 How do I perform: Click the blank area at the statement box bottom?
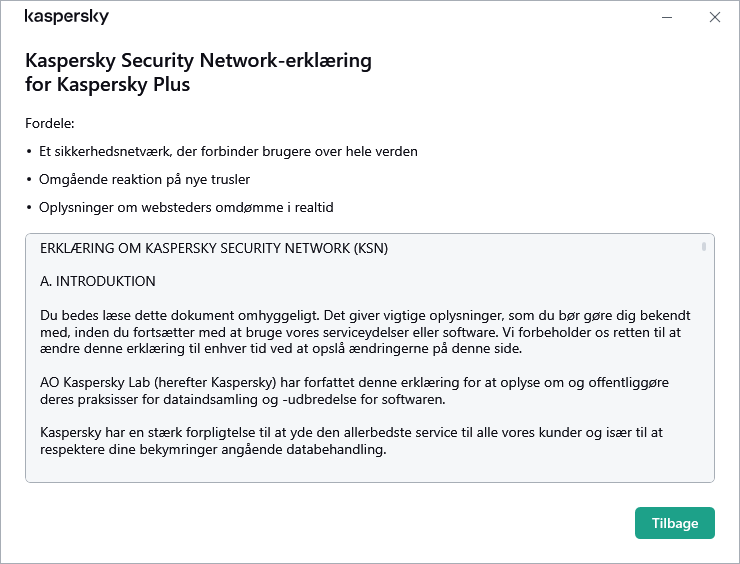(360, 470)
